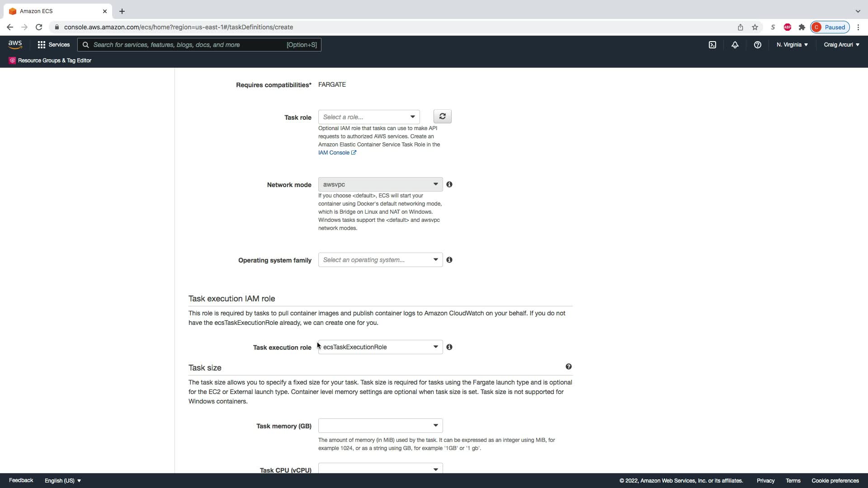Expand the Operating system family dropdown
Image resolution: width=868 pixels, height=488 pixels.
[380, 260]
